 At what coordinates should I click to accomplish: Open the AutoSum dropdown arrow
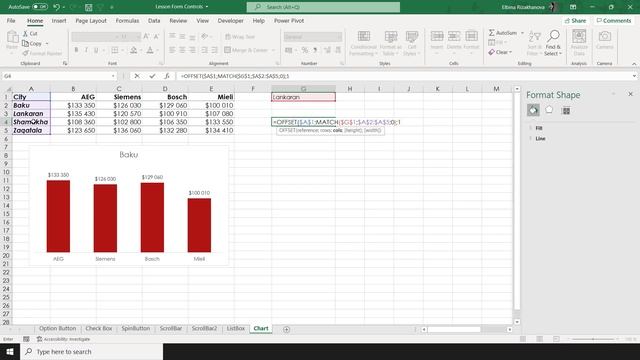tap(522, 33)
